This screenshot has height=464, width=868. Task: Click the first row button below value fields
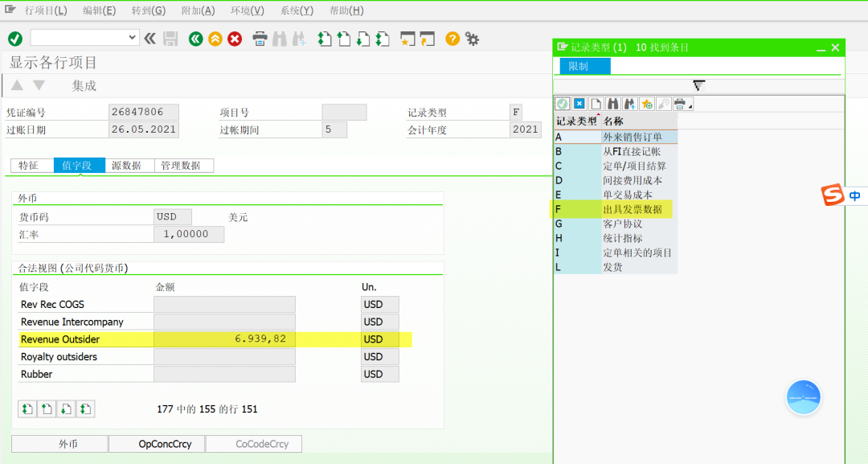[27, 409]
